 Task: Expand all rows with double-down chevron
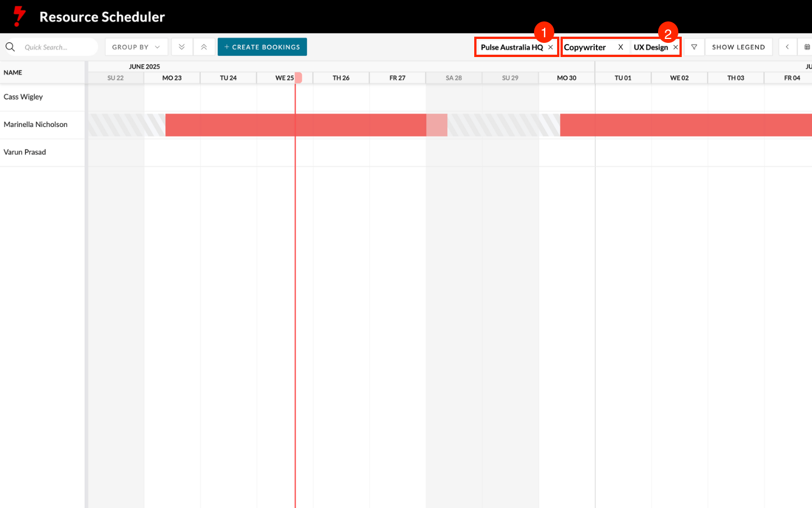(182, 47)
